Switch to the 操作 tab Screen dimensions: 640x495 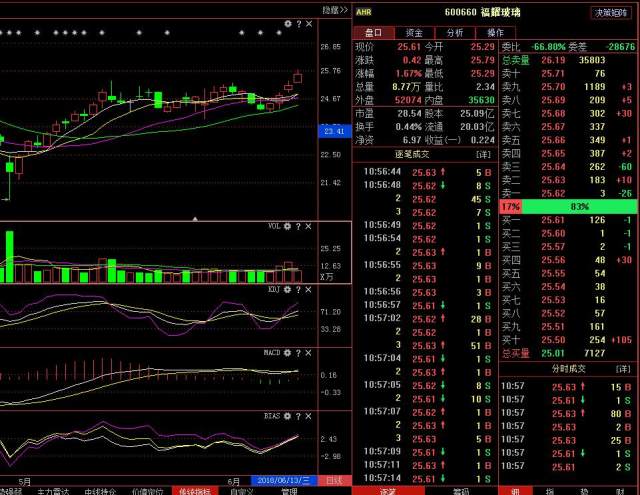click(x=496, y=33)
